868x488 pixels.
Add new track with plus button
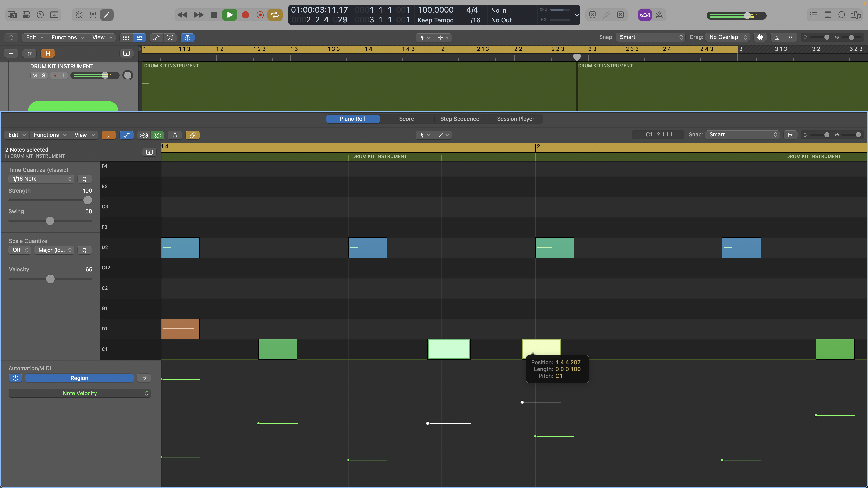click(x=11, y=53)
